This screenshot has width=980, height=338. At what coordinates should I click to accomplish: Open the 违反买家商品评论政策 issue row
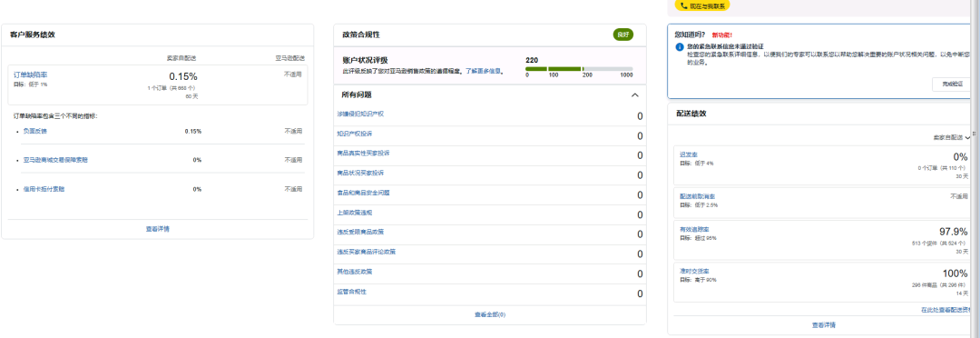click(490, 253)
